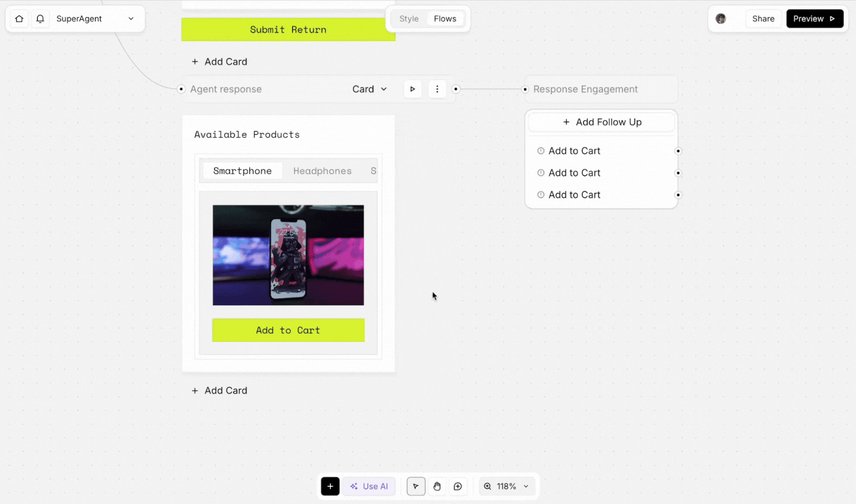This screenshot has width=856, height=504.
Task: Select the pointer cursor tool
Action: [x=416, y=486]
